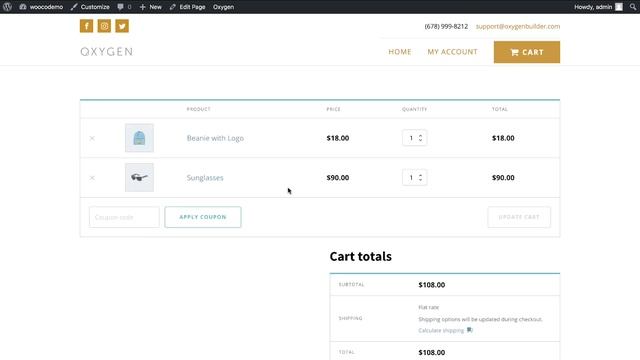Open the WordPress logo menu
Viewport: 640px width, 360px height.
point(7,7)
